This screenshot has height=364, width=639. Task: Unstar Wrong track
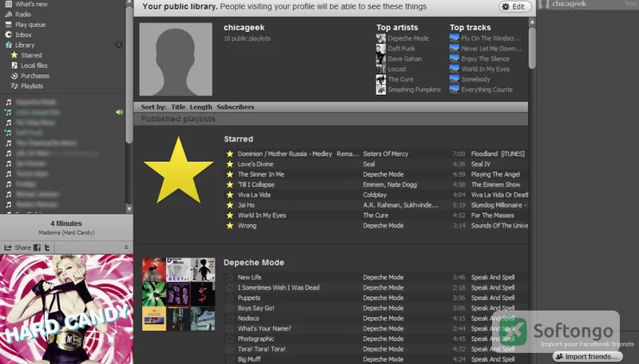pyautogui.click(x=230, y=226)
